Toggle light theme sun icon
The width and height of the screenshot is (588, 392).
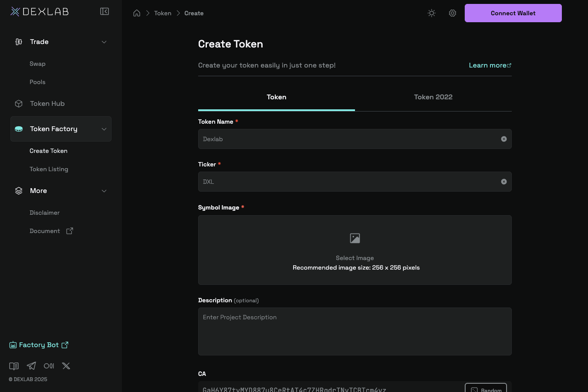[x=432, y=13]
